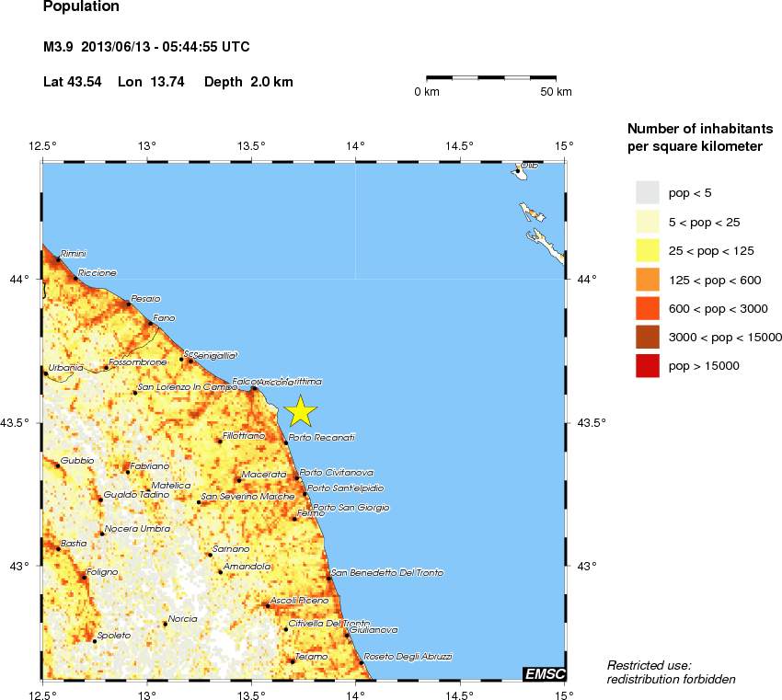
Task: Click the San Lorenzo In Campo label
Action: (x=188, y=387)
